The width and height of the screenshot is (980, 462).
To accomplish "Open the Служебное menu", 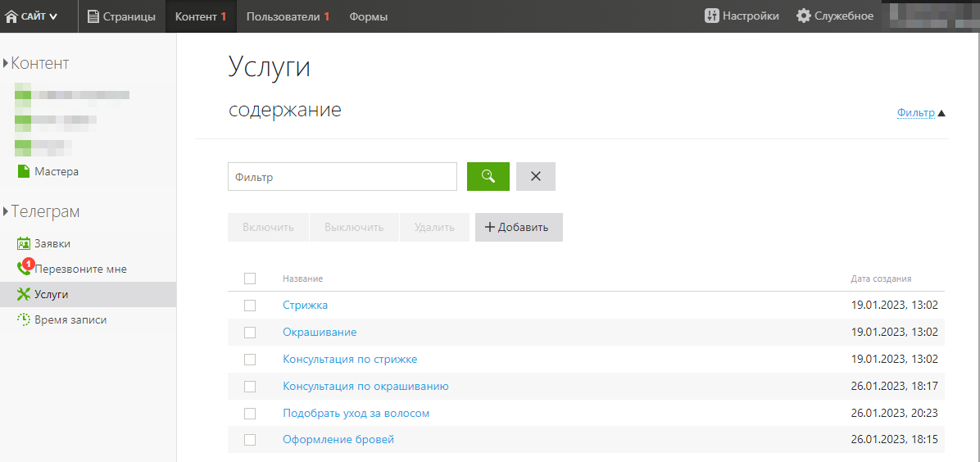I will (x=835, y=16).
